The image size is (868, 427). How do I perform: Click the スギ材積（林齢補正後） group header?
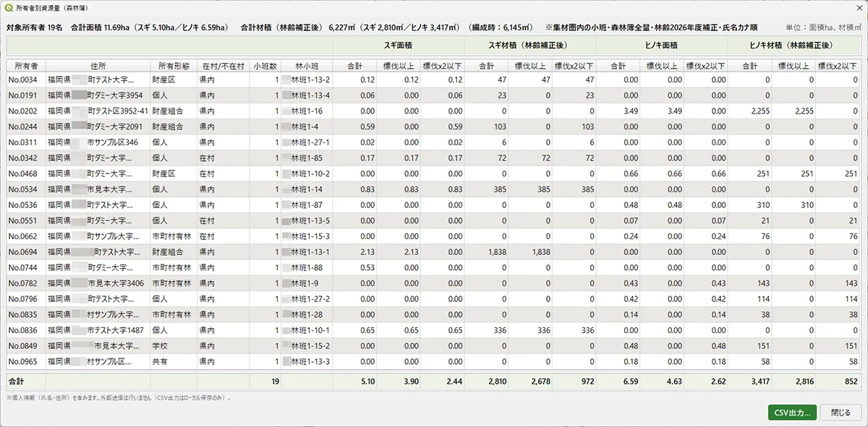pos(530,45)
